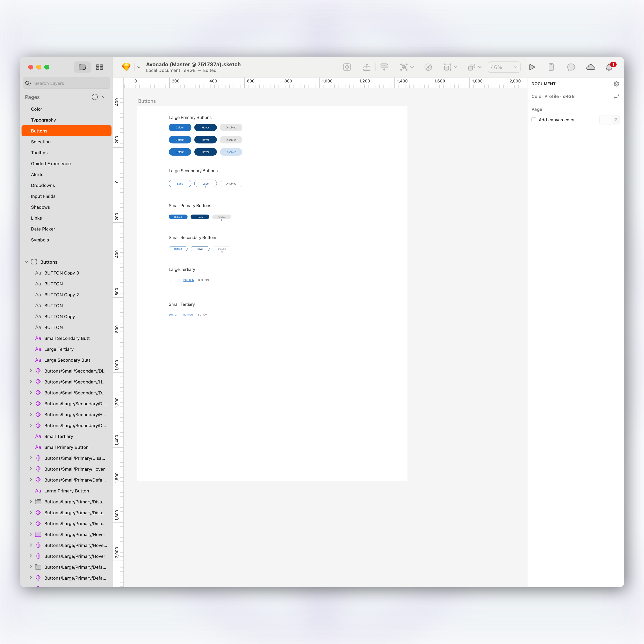Click the Forward upload toolbar icon

click(x=367, y=67)
